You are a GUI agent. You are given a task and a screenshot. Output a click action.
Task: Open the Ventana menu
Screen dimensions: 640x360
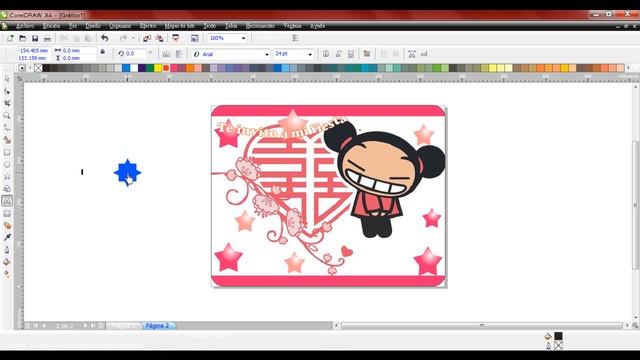pyautogui.click(x=292, y=26)
